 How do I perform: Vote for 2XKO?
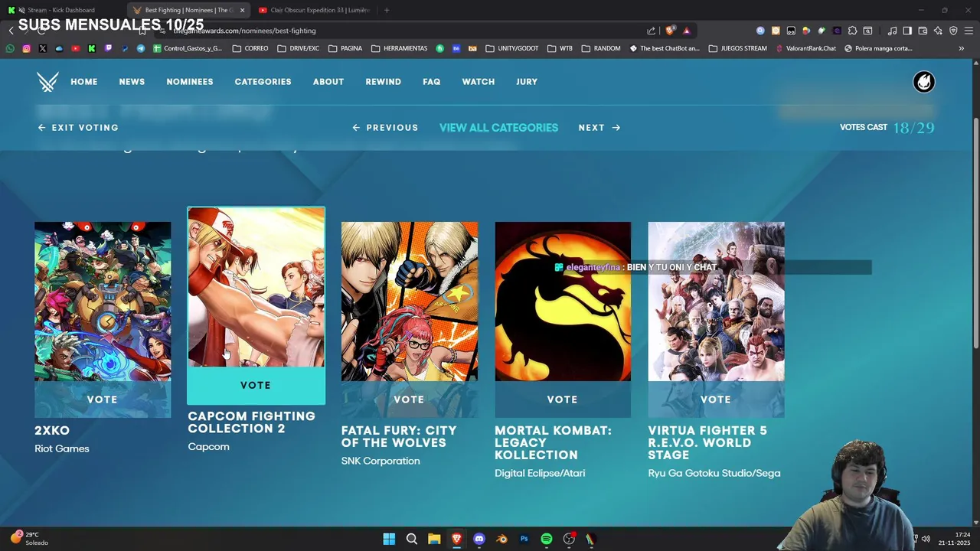pos(103,399)
